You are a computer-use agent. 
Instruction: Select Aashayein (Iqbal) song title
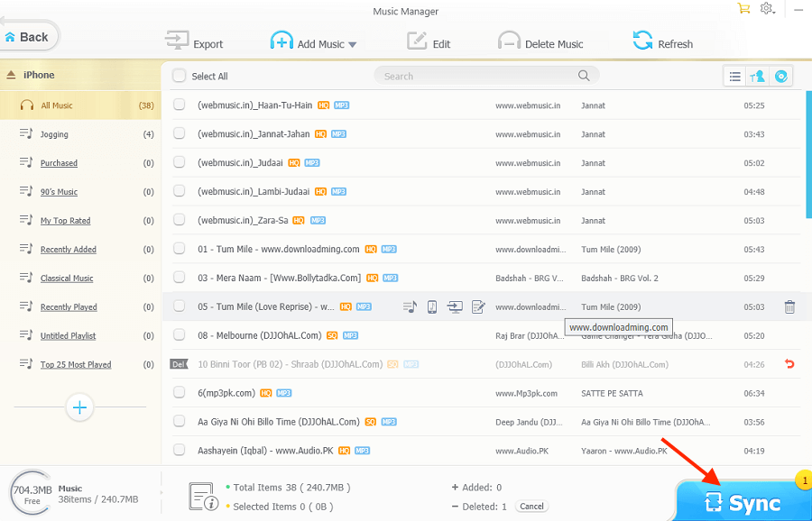pos(265,451)
